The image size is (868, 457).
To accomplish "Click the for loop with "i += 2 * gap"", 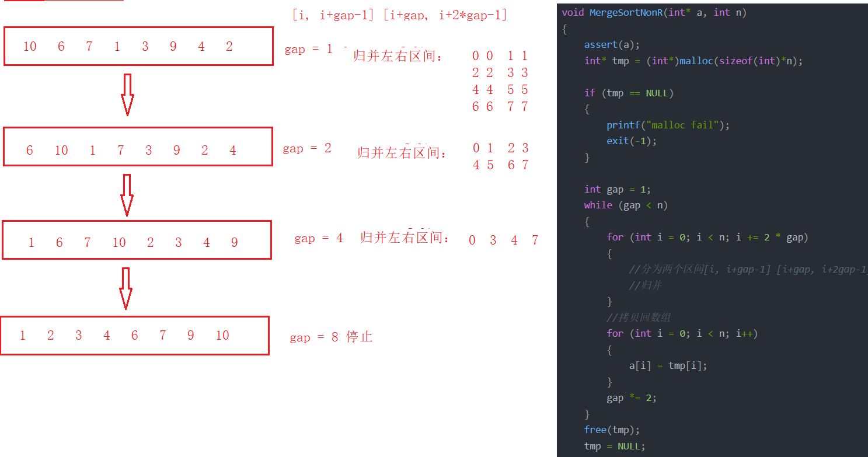I will 707,237.
